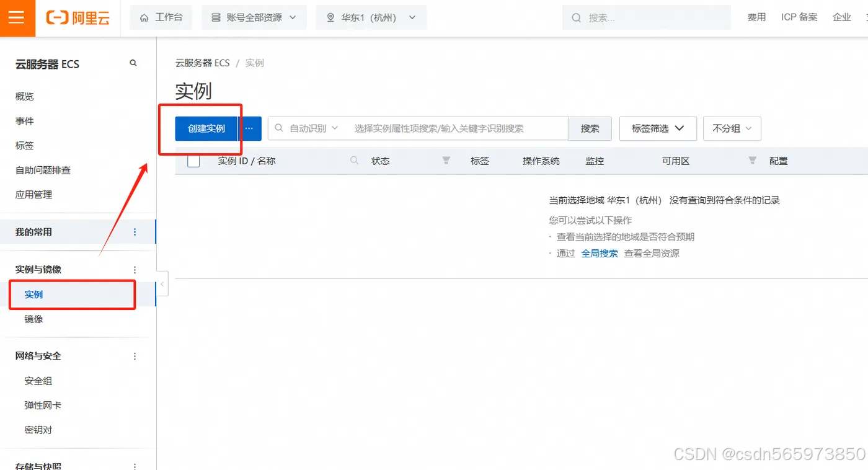Click the instance attribute search input field
The width and height of the screenshot is (868, 470).
coord(458,128)
